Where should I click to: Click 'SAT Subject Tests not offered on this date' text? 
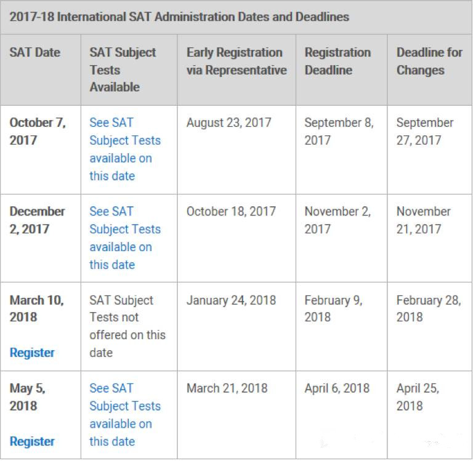(x=127, y=326)
